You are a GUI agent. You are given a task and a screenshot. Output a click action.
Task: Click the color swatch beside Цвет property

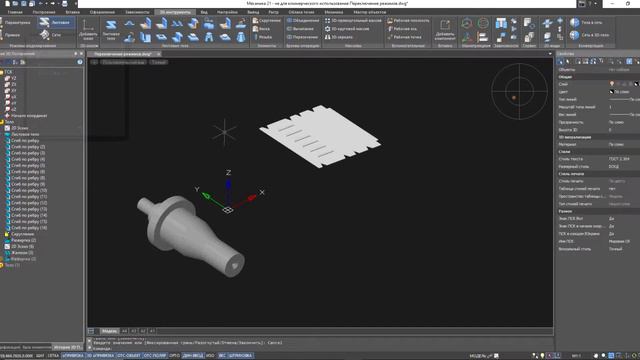[x=611, y=92]
